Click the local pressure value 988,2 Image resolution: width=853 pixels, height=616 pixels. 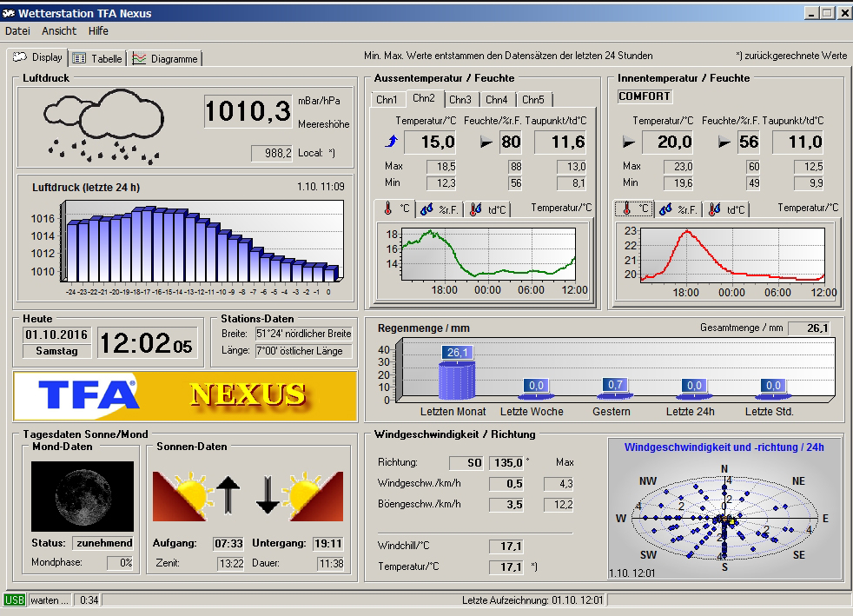tap(272, 154)
